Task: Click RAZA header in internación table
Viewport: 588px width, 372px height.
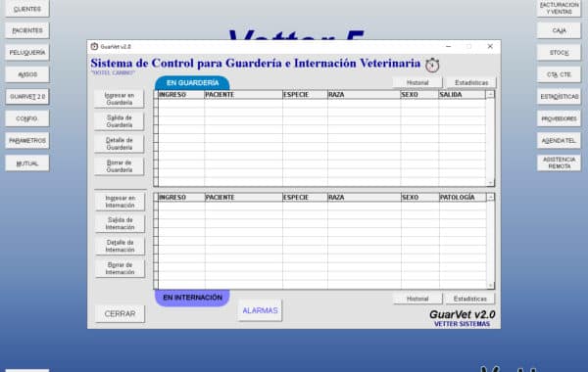Action: [365, 198]
